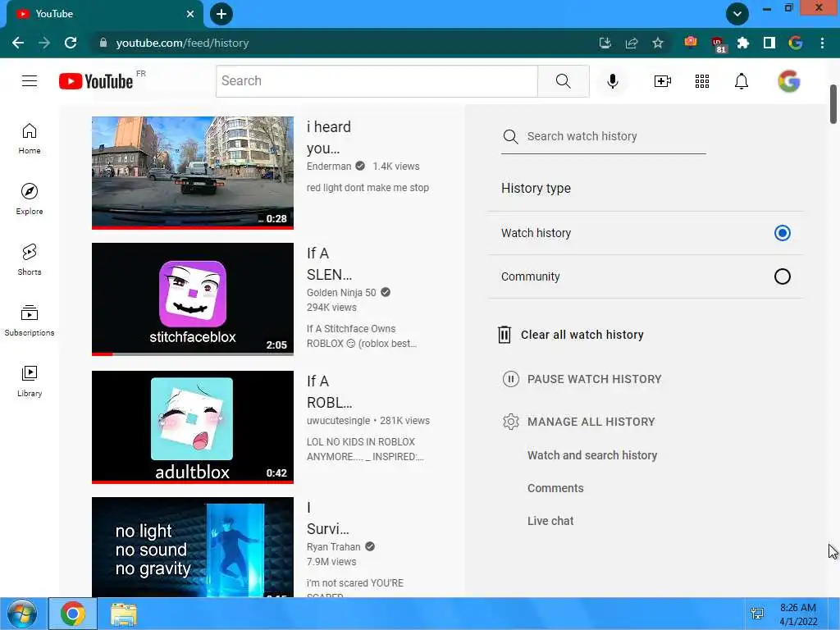Click the main YouTube Search box

coord(377,81)
